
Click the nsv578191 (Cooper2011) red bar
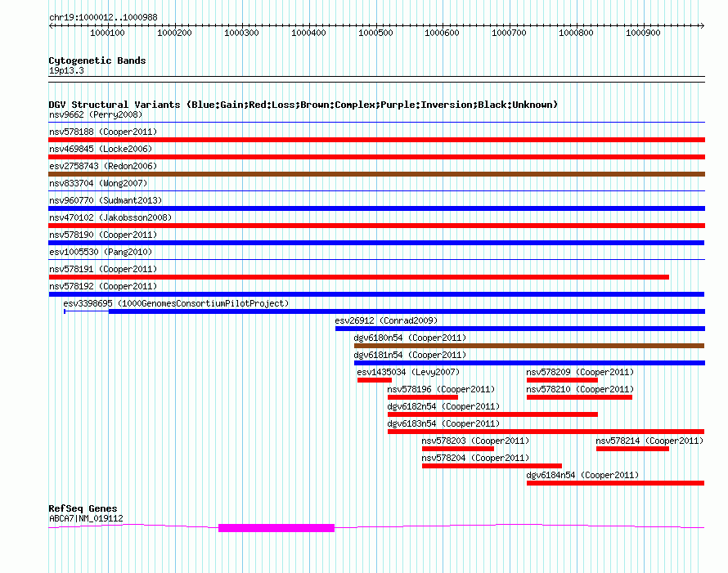[358, 277]
